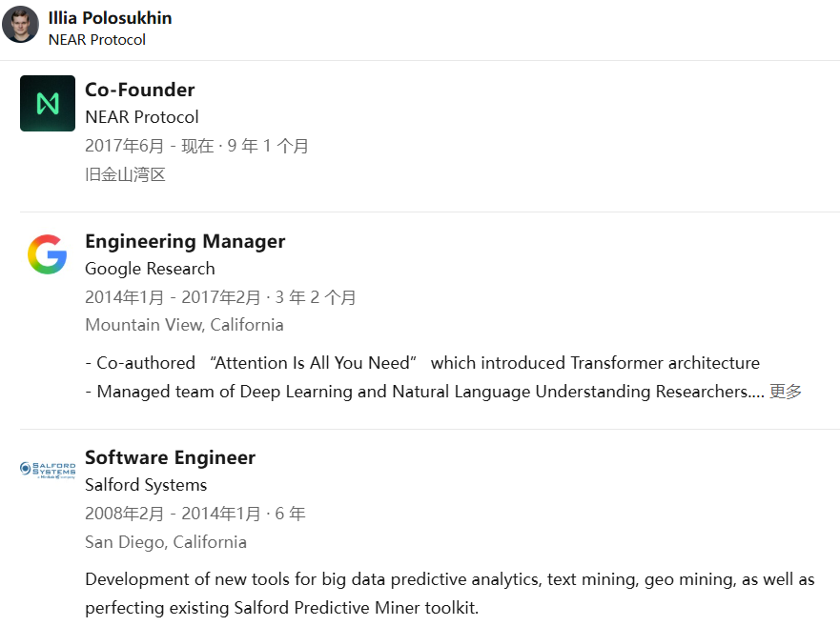
Task: Click the Illia Polosukhin name heading
Action: tap(110, 18)
